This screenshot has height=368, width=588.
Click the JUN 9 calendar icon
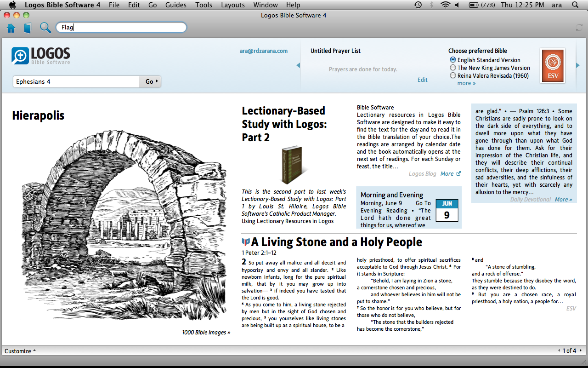point(447,210)
